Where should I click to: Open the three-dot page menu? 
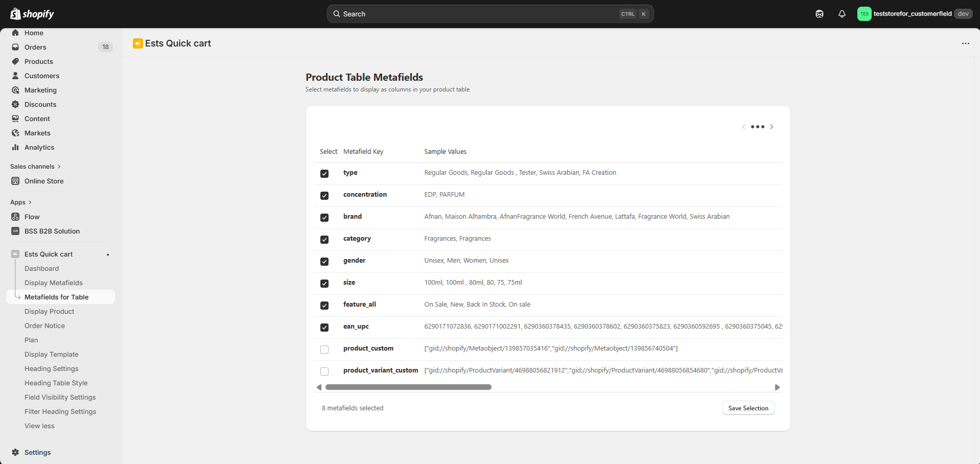pyautogui.click(x=965, y=43)
